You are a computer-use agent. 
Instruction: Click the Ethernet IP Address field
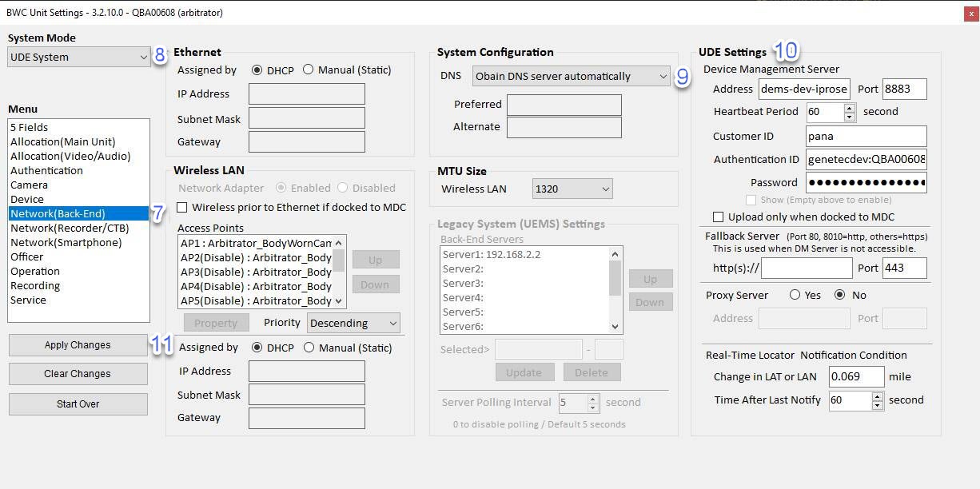tap(307, 93)
